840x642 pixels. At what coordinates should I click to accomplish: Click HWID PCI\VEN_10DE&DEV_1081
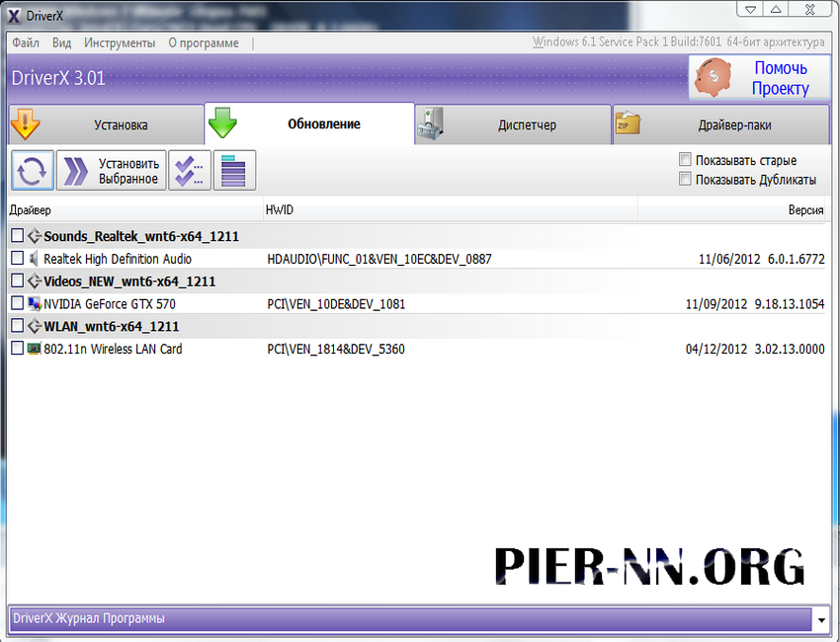pos(336,304)
